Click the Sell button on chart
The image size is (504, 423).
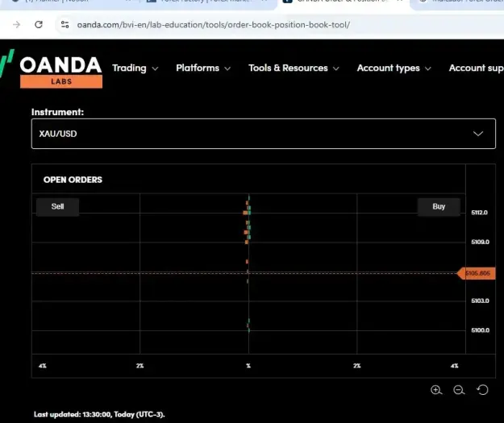57,206
